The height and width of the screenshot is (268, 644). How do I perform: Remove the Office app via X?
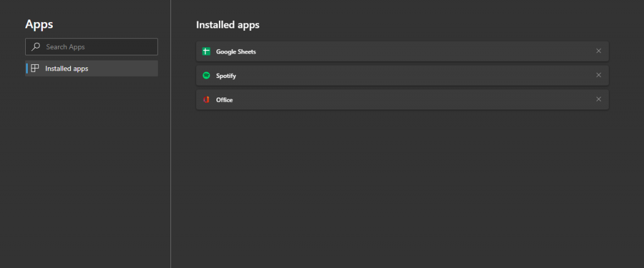[x=599, y=99]
